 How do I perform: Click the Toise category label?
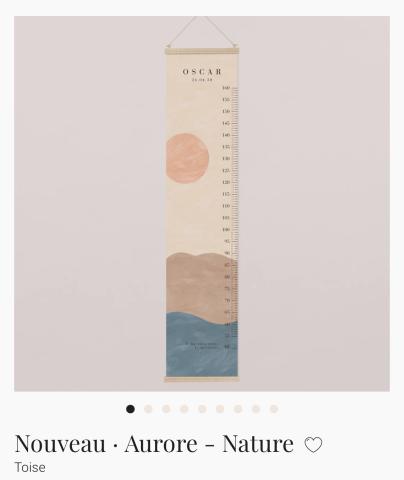[30, 467]
